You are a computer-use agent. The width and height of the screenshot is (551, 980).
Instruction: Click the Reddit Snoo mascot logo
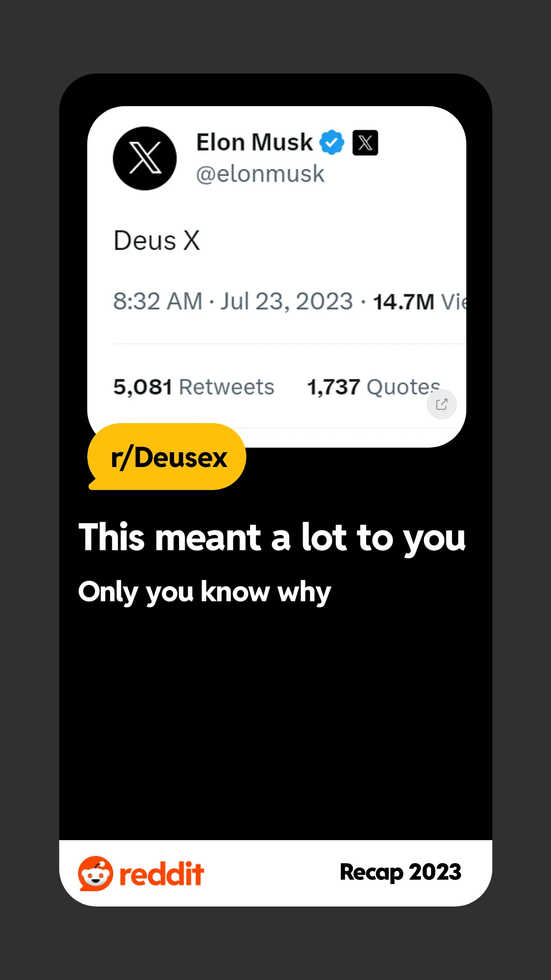click(x=95, y=874)
